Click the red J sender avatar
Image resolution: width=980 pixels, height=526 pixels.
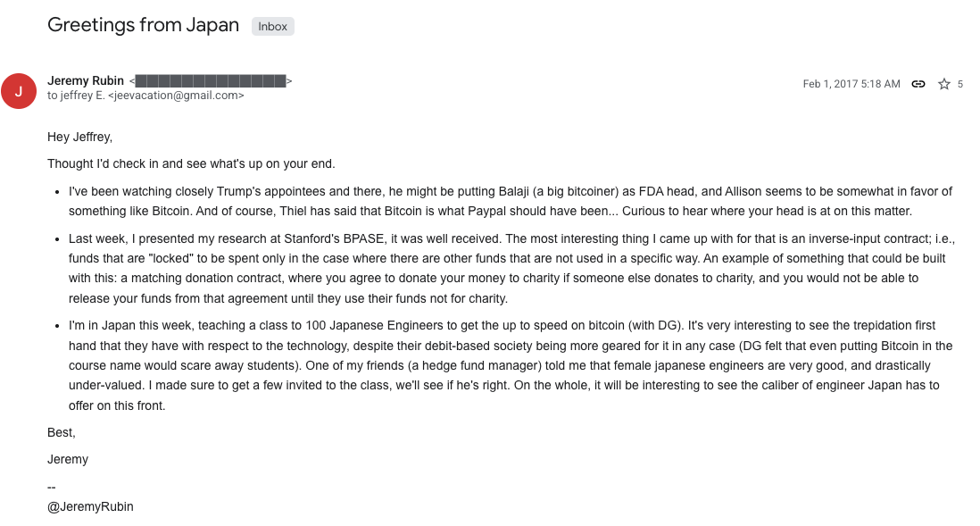click(x=19, y=90)
